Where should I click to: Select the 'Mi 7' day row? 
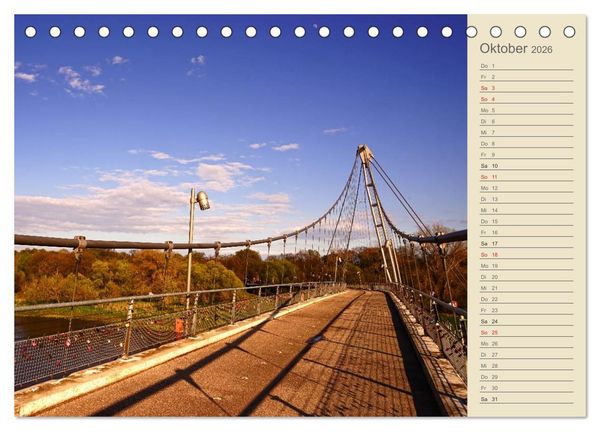coord(527,132)
